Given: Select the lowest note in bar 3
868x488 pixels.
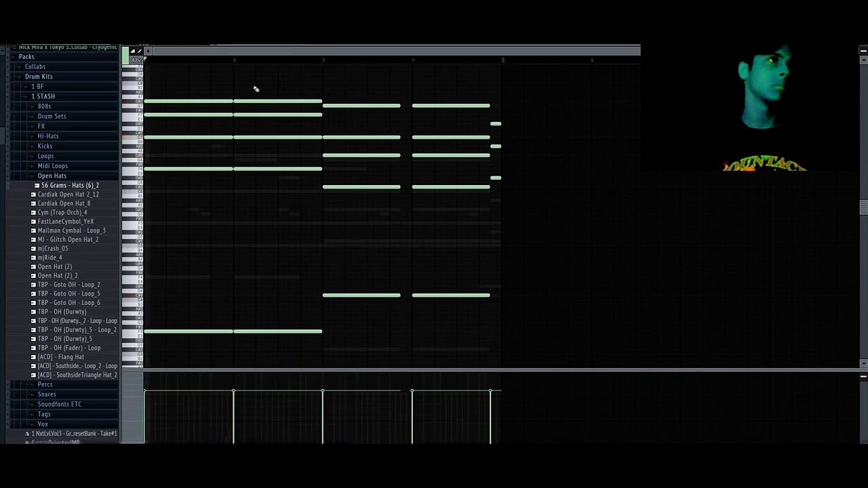Looking at the screenshot, I should tap(361, 296).
